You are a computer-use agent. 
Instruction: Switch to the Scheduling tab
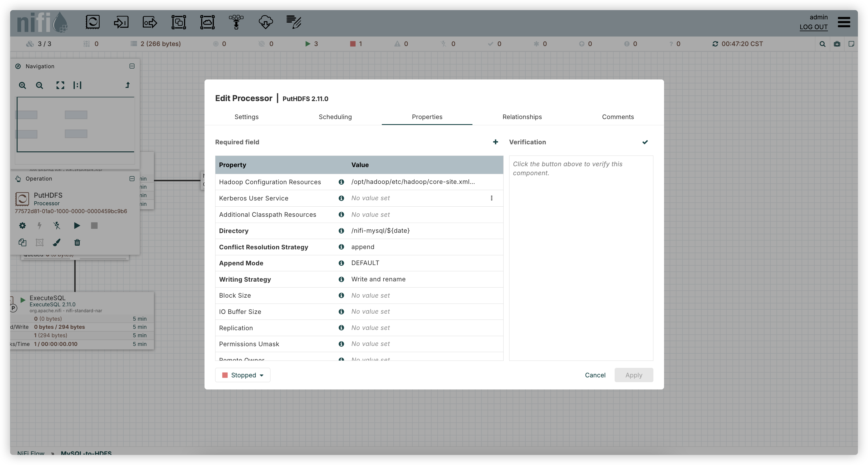335,117
